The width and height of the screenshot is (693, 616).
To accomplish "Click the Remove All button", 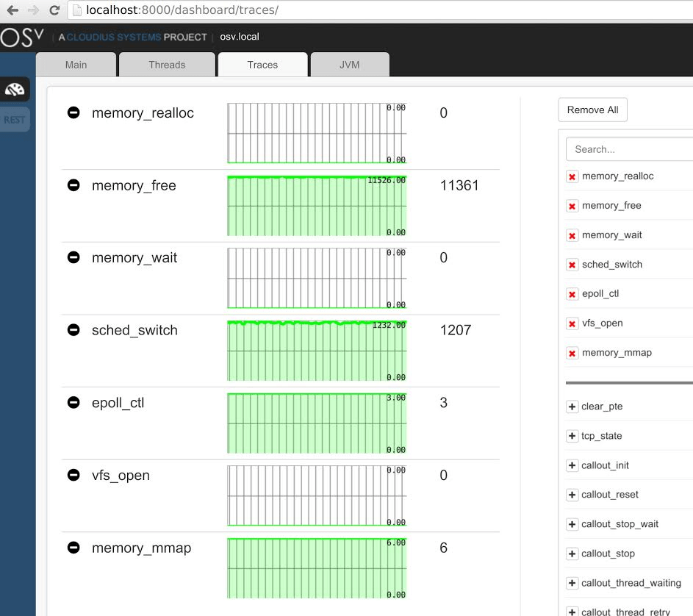I will [592, 110].
